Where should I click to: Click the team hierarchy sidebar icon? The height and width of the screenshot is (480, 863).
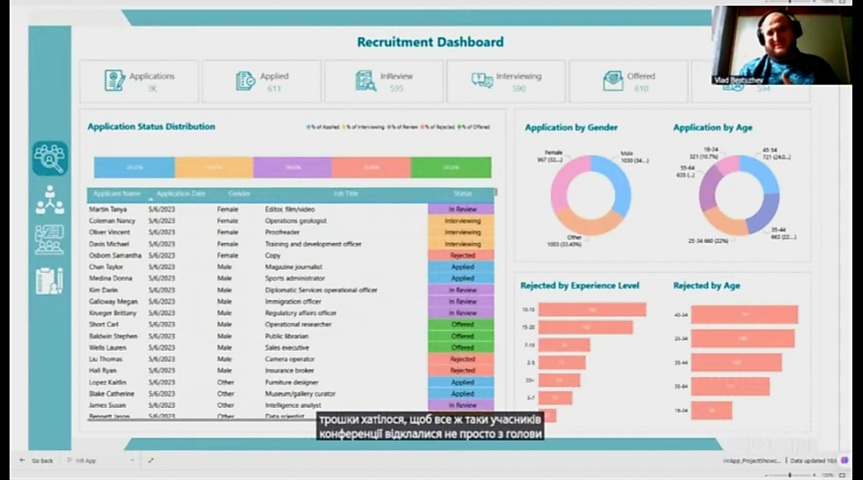click(49, 199)
